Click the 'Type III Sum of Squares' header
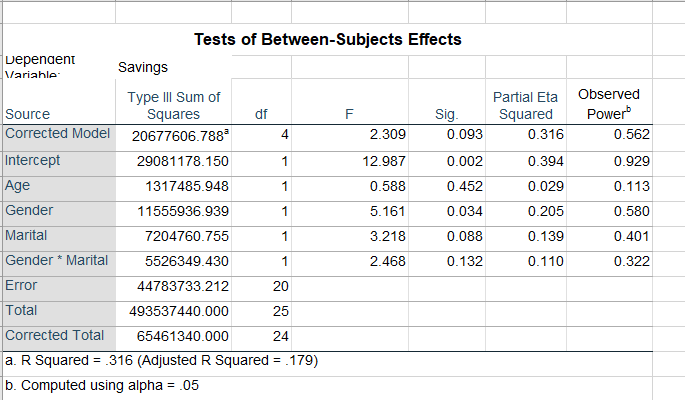Screen dimensions: 685x400 174,105
